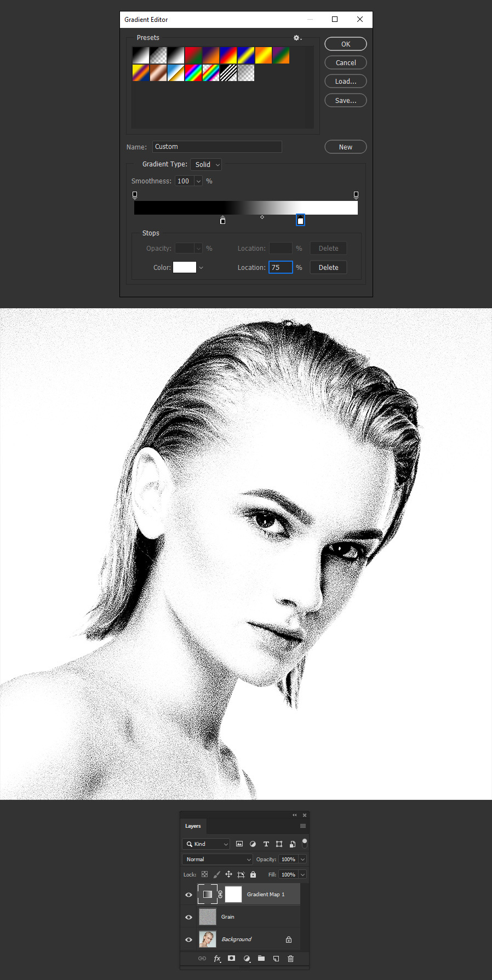Open the Normal blend mode dropdown
This screenshot has width=492, height=980.
tap(217, 859)
